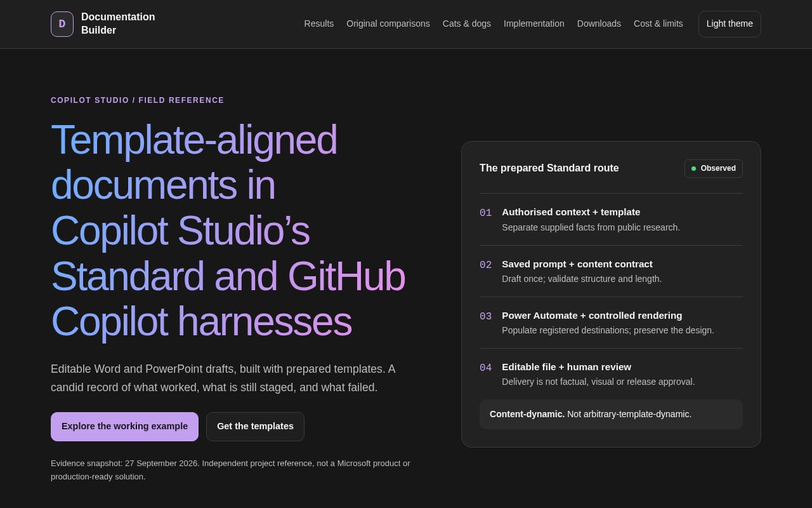Click the Get the templates button
The image size is (812, 508).
point(255,427)
